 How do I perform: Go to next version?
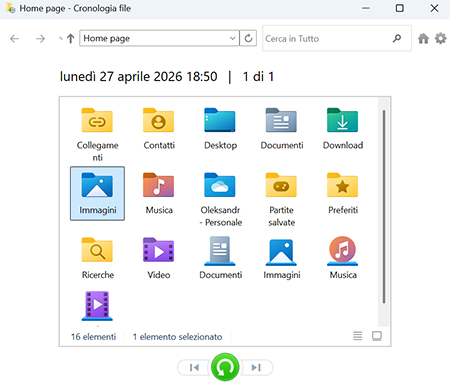pos(256,367)
